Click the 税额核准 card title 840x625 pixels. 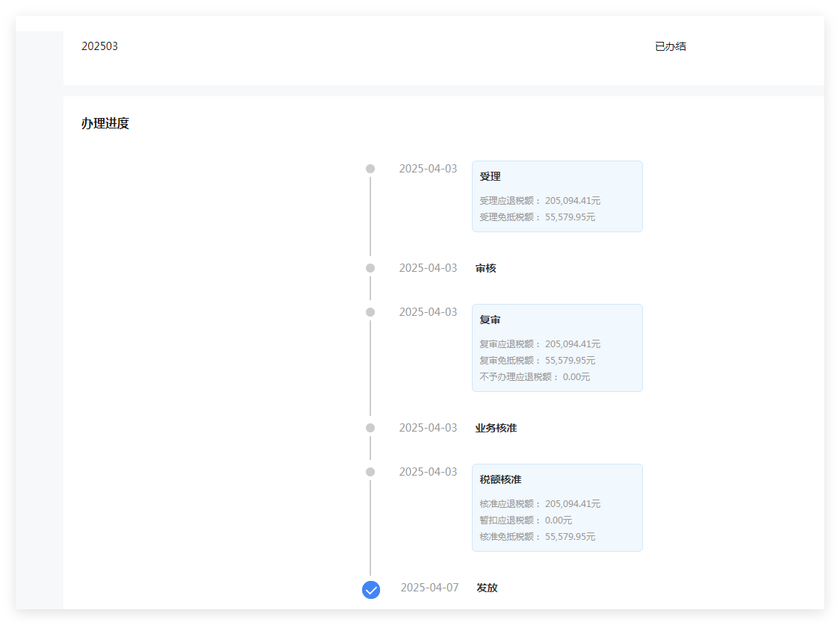500,479
